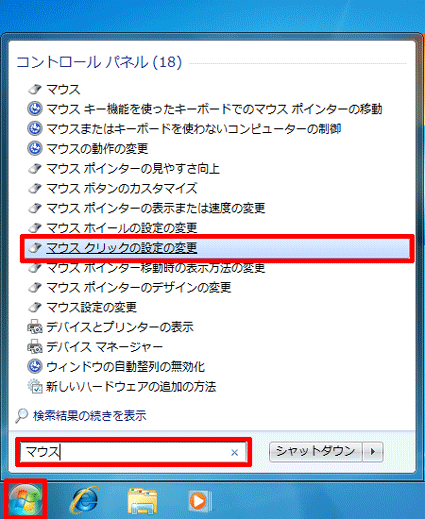Open Windows Explorer folder icon on taskbar

[142, 501]
